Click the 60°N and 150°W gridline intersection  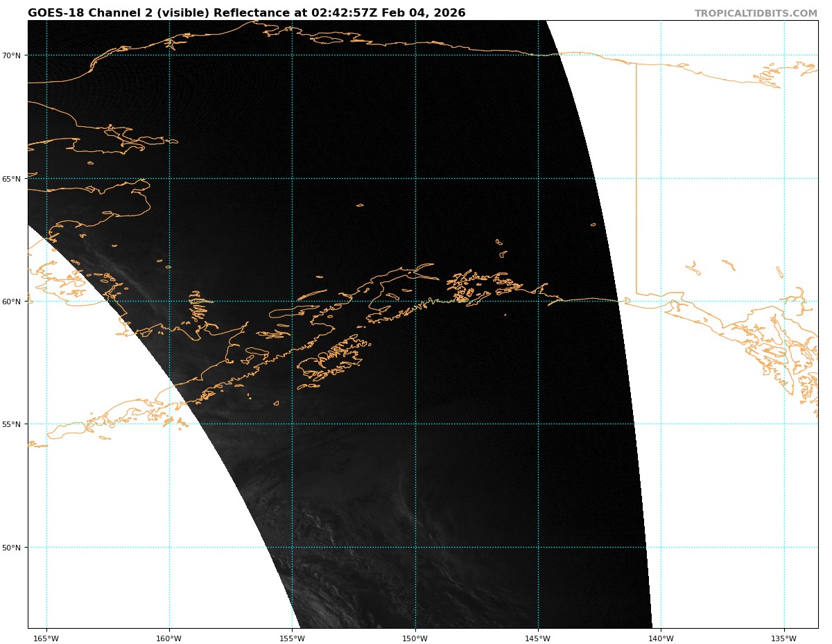click(x=415, y=302)
